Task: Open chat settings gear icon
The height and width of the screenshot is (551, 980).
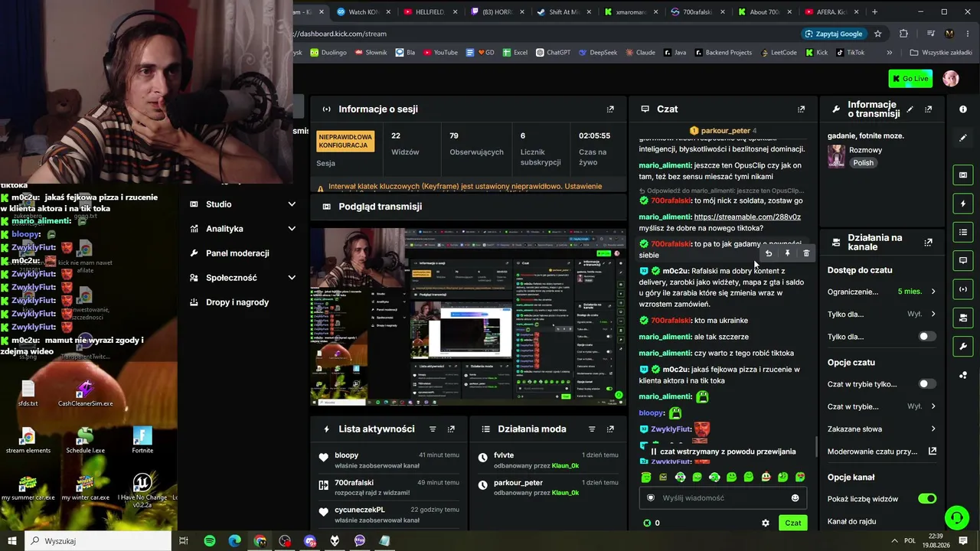Action: (x=765, y=523)
